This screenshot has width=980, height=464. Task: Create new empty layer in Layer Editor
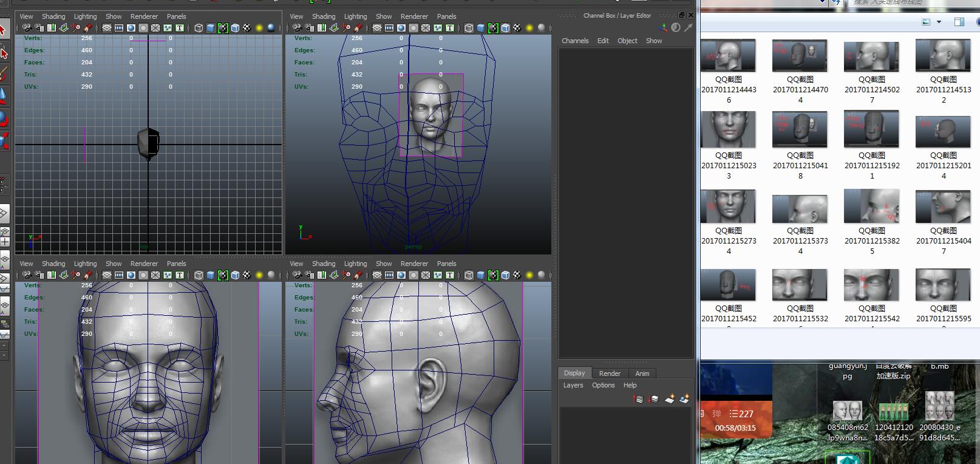click(670, 399)
